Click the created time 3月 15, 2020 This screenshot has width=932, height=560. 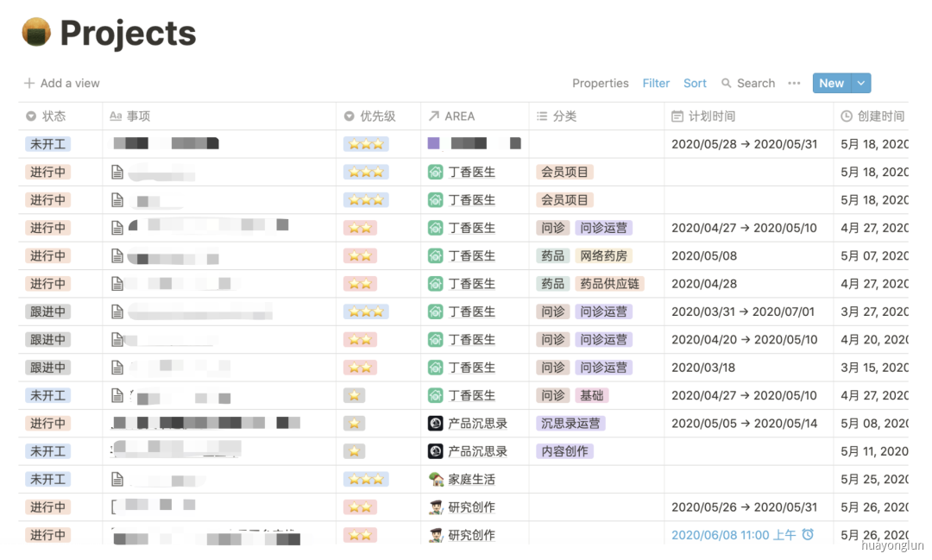(x=874, y=368)
